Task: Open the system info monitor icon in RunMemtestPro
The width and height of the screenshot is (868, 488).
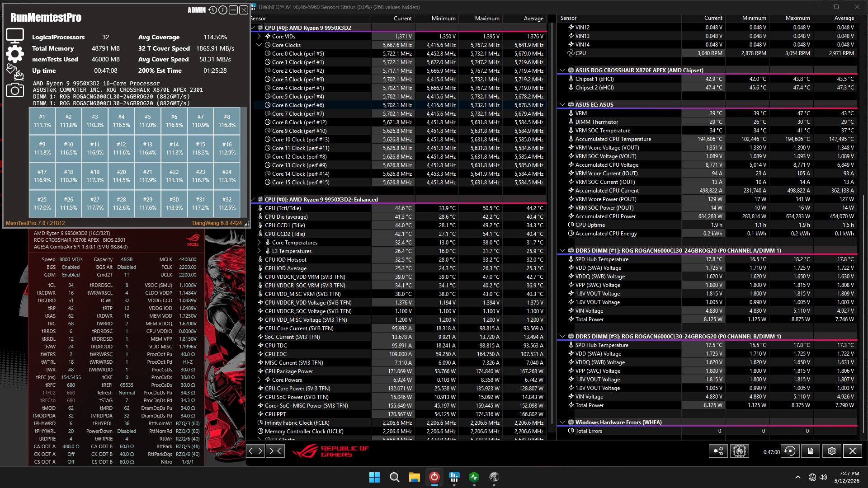Action: coord(15,35)
